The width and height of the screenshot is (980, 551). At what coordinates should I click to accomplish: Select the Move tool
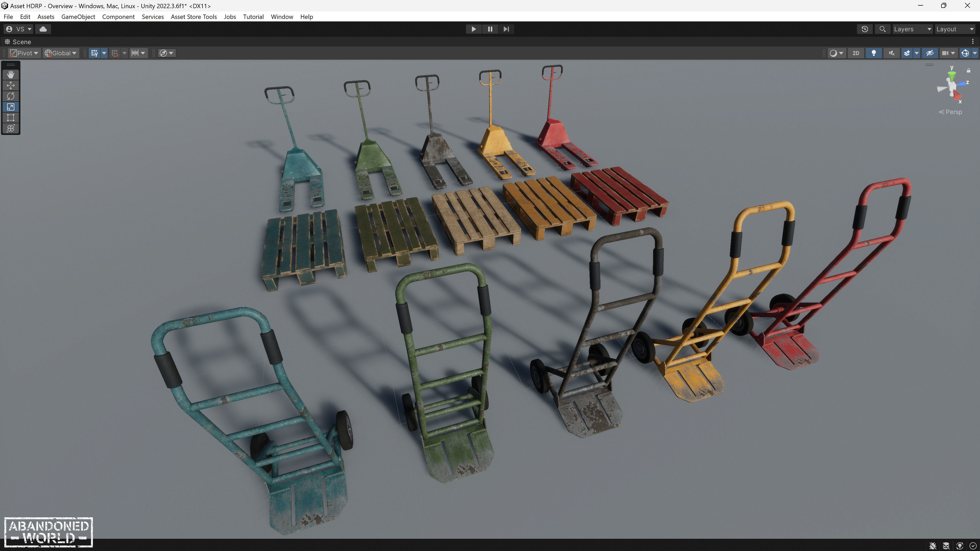[x=11, y=85]
